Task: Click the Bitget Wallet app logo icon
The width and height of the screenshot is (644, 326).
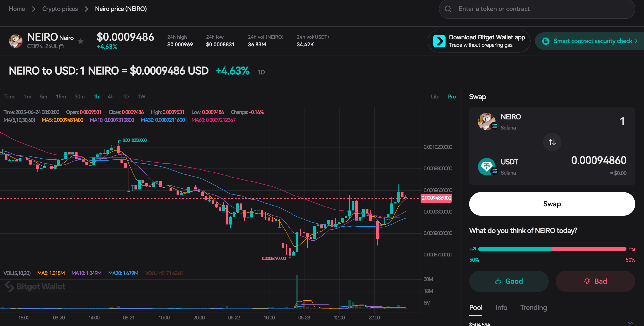Action: point(439,41)
